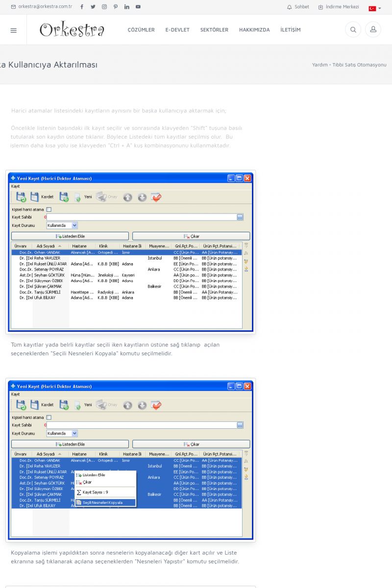This screenshot has height=588, width=392.
Task: Open the Twitter social icon
Action: [x=93, y=7]
